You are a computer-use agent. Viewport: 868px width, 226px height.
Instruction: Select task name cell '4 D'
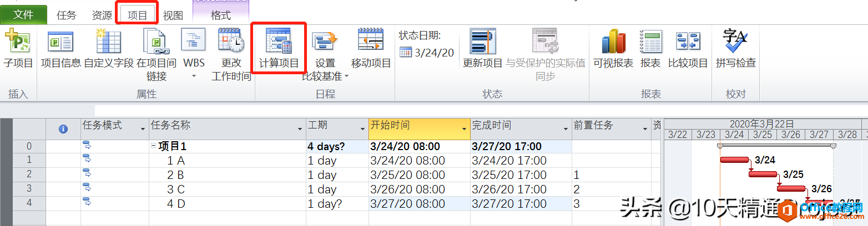[x=228, y=204]
